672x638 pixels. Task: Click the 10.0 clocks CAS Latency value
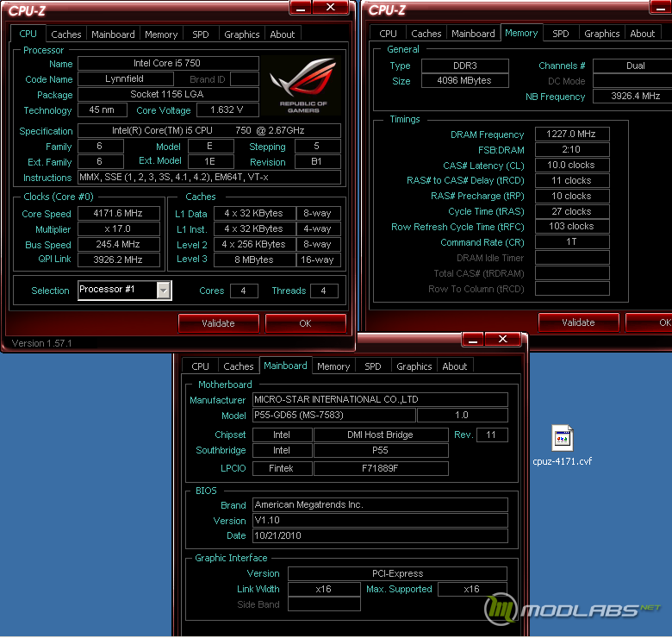click(x=572, y=165)
